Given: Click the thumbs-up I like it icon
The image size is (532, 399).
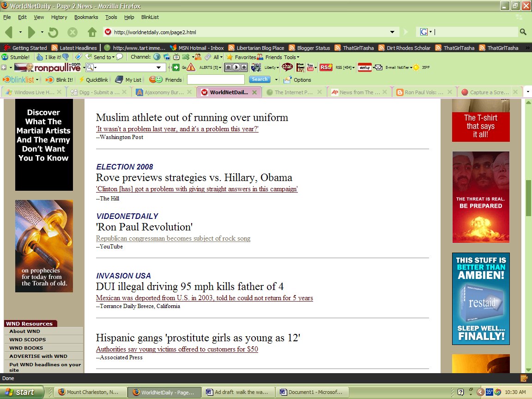Looking at the screenshot, I should 40,57.
